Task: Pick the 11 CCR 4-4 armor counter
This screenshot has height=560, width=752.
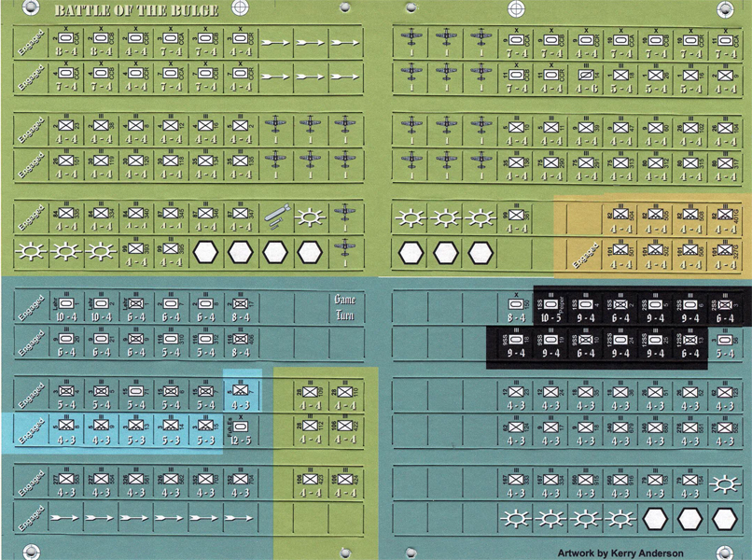Action: coord(550,78)
